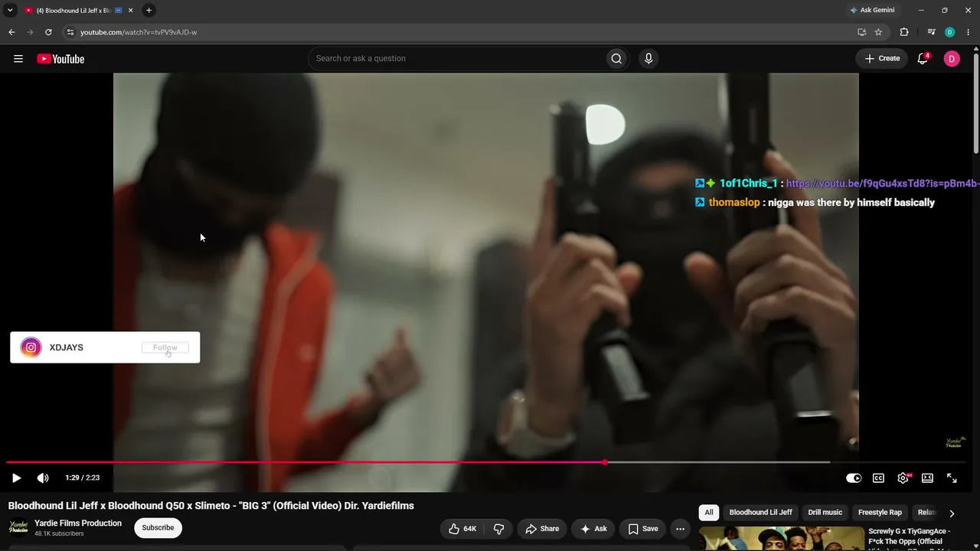Dislike this video
980x551 pixels.
click(499, 529)
